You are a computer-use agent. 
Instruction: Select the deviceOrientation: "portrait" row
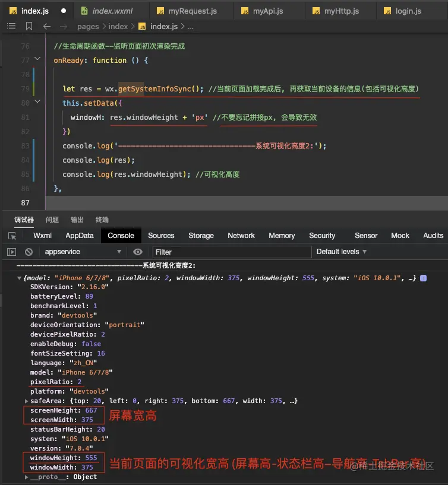(87, 325)
